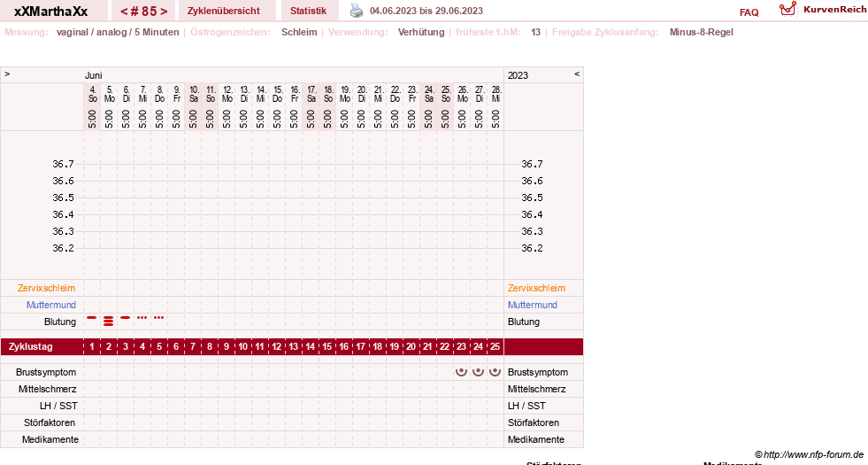868x465 pixels.
Task: Click breast symptom icon on cycle day 23
Action: click(x=461, y=372)
